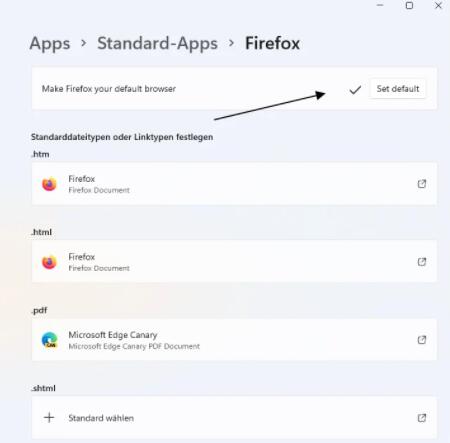Image resolution: width=450 pixels, height=443 pixels.
Task: Open external-link icon for .pdf
Action: click(x=422, y=340)
